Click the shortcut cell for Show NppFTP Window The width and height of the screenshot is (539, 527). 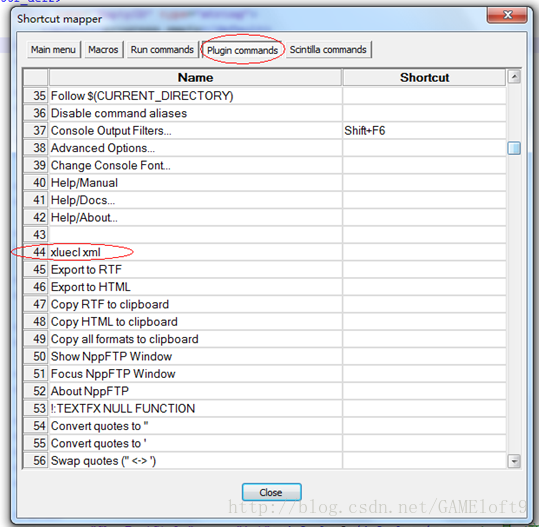tap(424, 356)
